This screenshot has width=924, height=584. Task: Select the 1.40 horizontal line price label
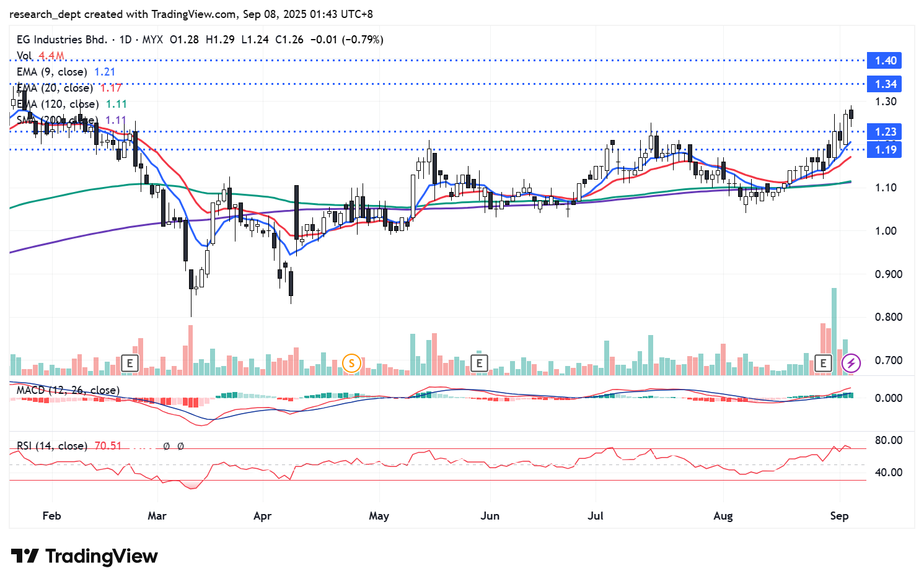coord(884,61)
